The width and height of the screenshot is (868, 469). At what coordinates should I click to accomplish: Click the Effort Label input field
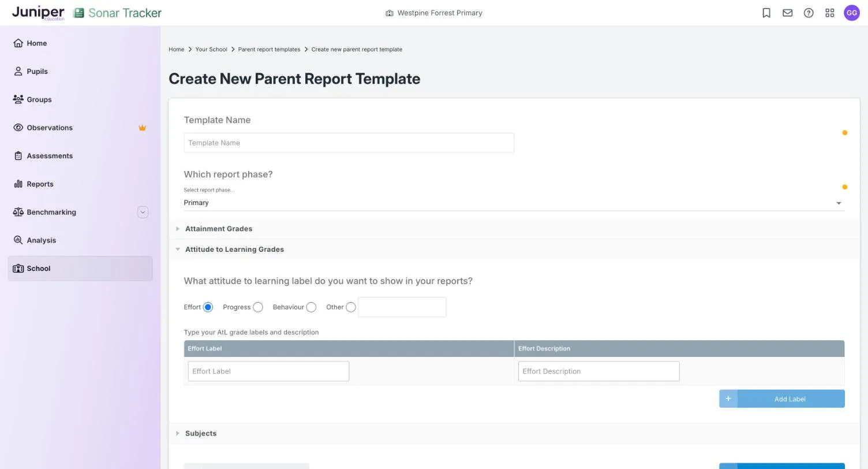[x=268, y=371]
